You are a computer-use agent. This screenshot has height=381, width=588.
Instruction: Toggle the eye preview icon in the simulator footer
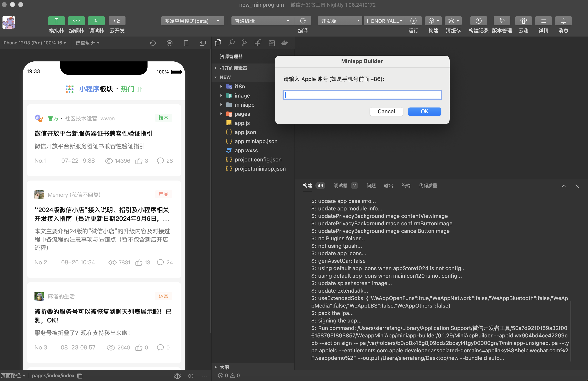tap(191, 376)
